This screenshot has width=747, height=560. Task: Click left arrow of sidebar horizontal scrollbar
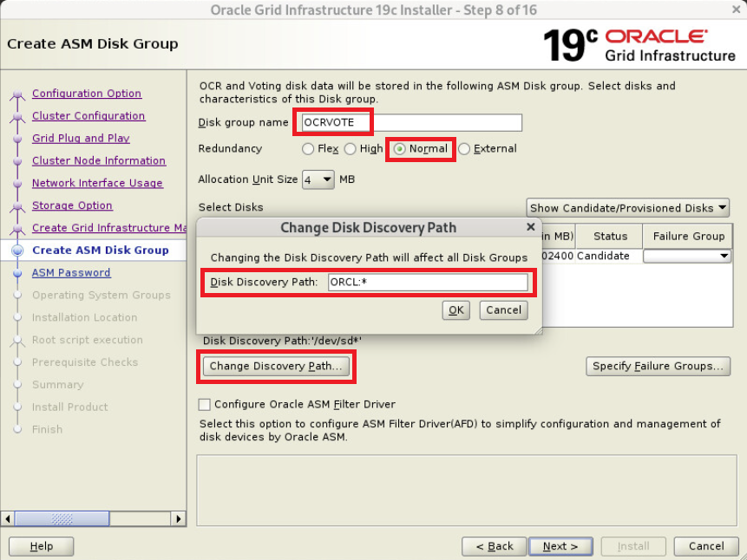pos(8,518)
